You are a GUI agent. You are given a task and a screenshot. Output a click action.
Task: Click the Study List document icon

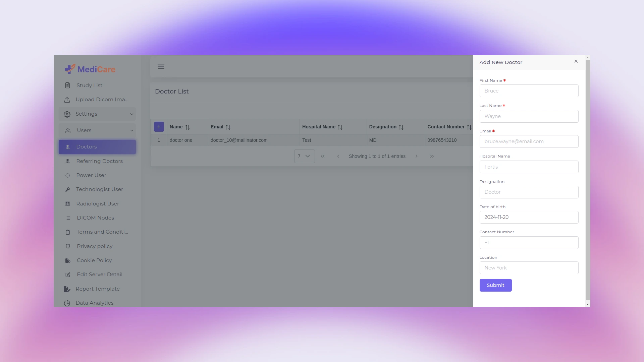point(67,85)
